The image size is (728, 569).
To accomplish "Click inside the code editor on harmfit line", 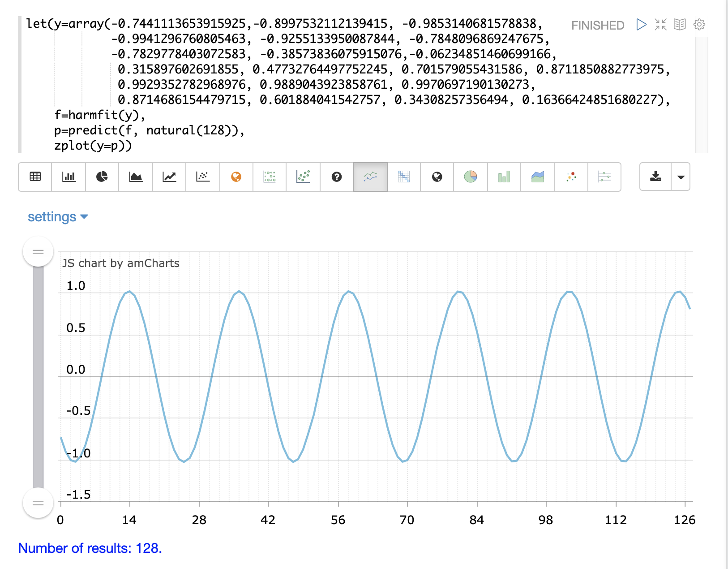I will point(99,115).
